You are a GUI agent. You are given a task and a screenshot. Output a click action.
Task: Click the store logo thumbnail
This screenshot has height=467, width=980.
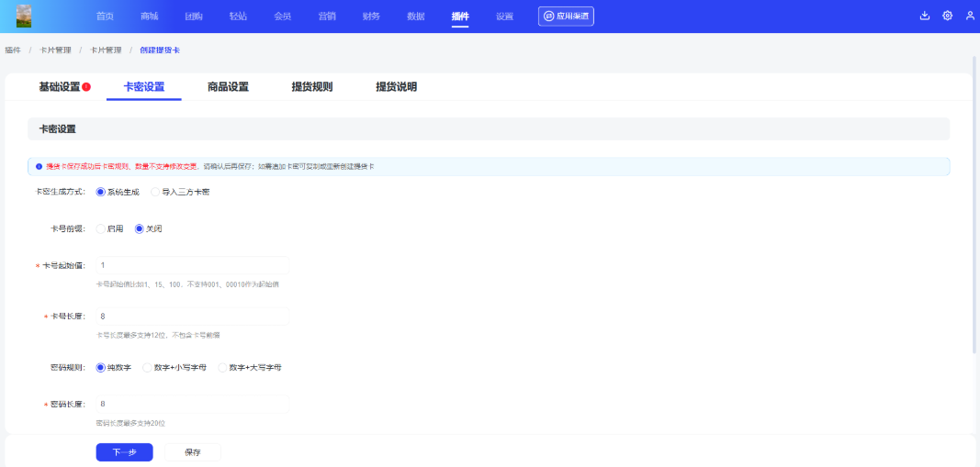point(24,16)
